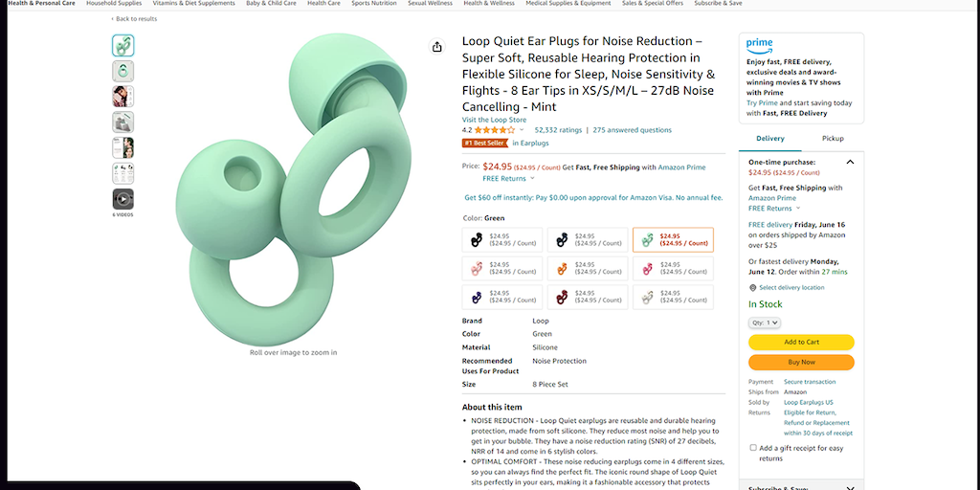Choose the orange earplug color option
The width and height of the screenshot is (980, 490).
pos(588,269)
